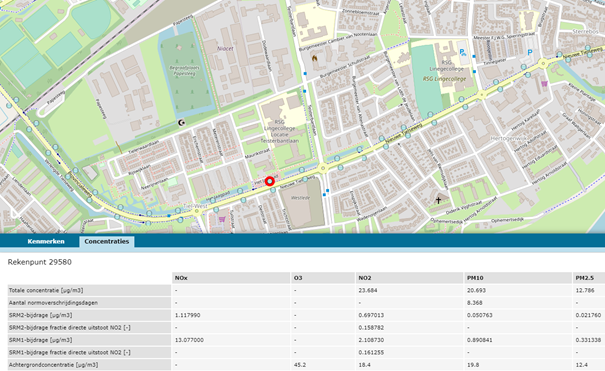Click the SRM1-bijdrage fractie directe uitstoot label
This screenshot has width=605, height=371.
[x=69, y=352]
